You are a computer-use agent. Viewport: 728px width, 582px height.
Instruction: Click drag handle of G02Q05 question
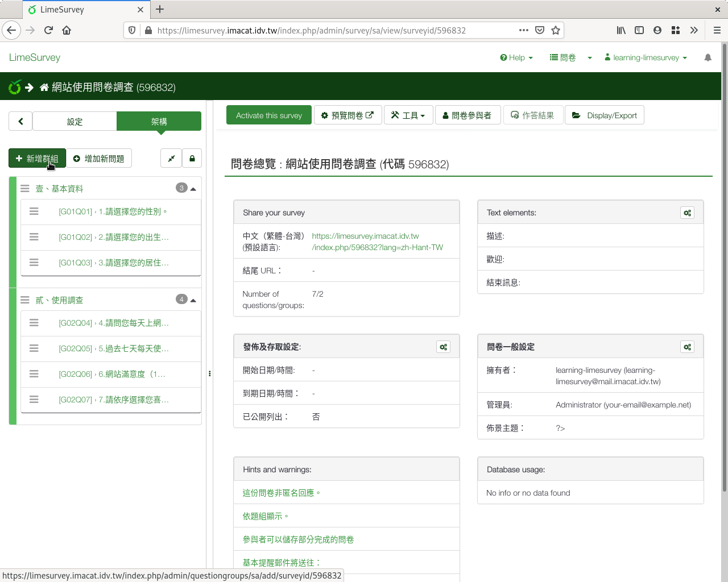coord(34,348)
